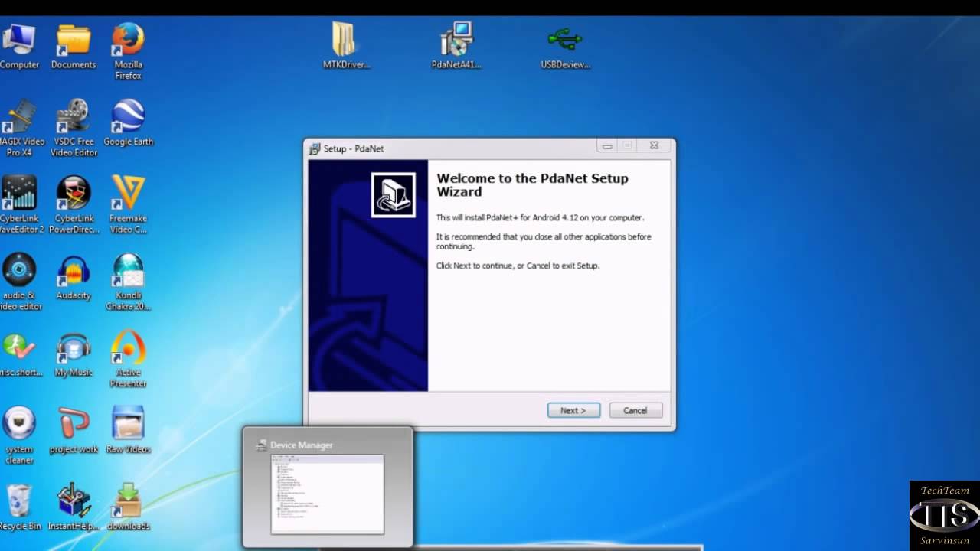
Task: Open the Documents folder icon
Action: pos(73,47)
